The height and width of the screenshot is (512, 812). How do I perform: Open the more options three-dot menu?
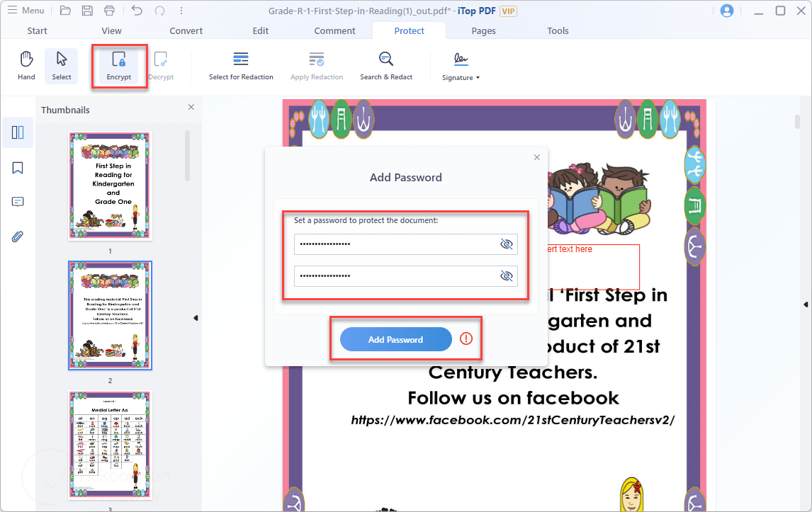(181, 11)
